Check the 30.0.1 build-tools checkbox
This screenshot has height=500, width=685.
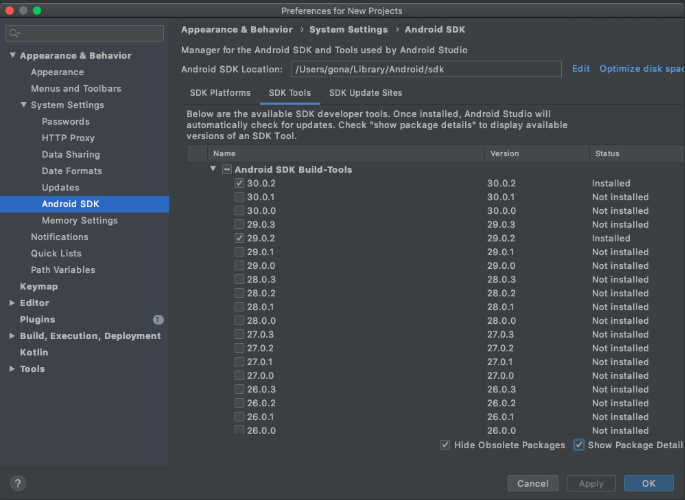239,197
